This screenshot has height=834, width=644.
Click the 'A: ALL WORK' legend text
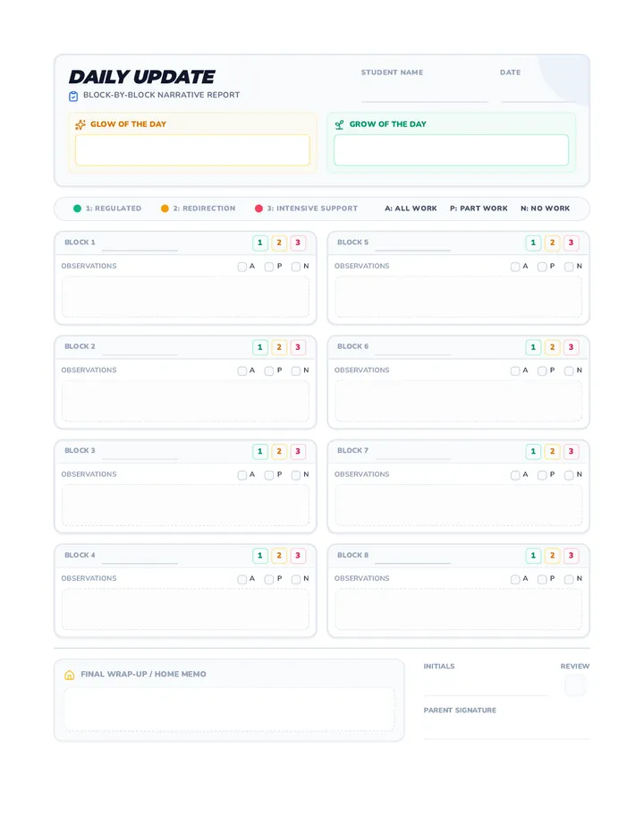[x=411, y=208]
